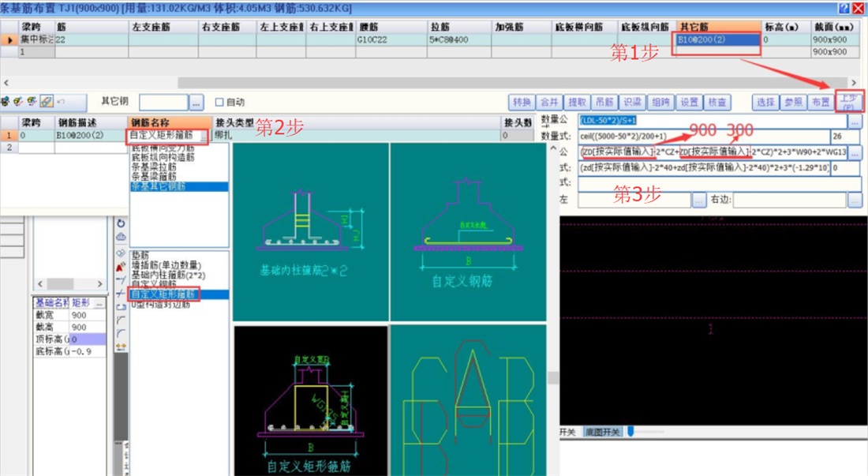Screen dimensions: 868x476
Task: Collapse the chevron above the formula labels
Action: [x=554, y=148]
